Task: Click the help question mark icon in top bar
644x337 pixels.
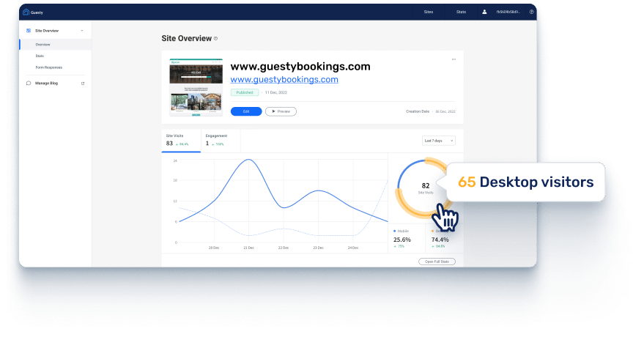Action: point(531,12)
